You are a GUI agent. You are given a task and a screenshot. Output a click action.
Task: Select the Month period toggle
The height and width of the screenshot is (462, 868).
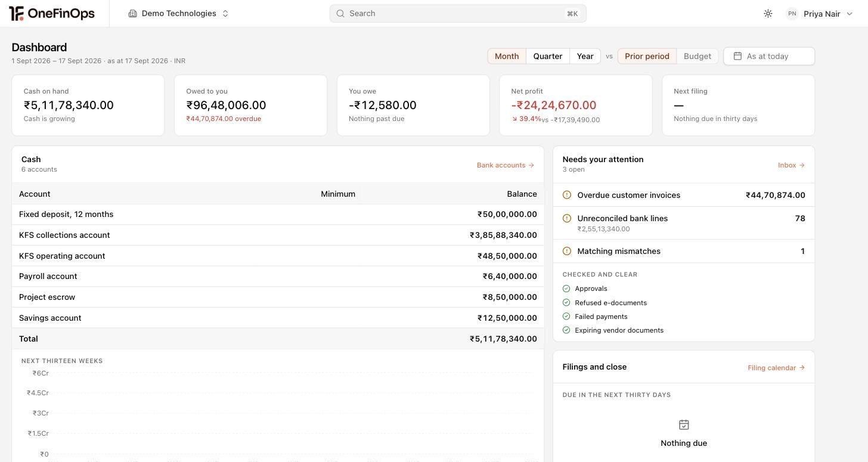pos(507,56)
